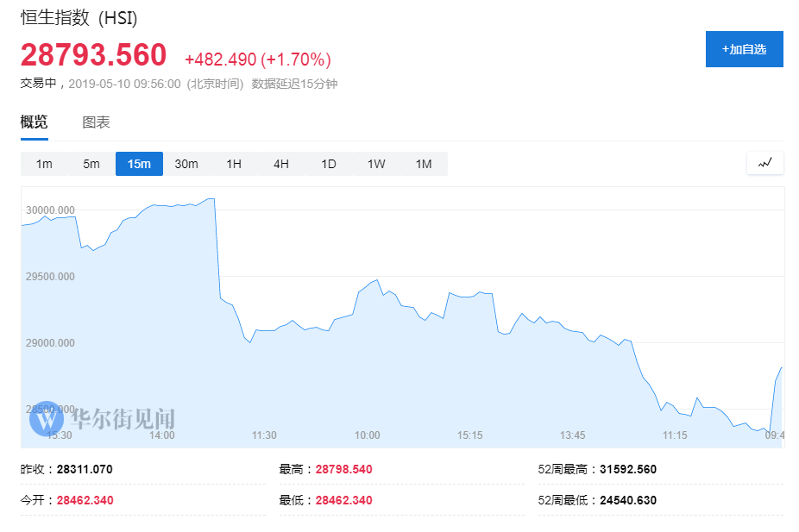Switch chart to 30m interval
The width and height of the screenshot is (799, 532).
click(x=186, y=164)
